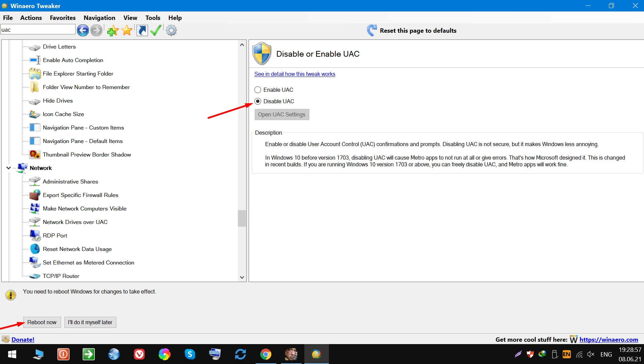Open the Favorites menu
The height and width of the screenshot is (364, 644).
63,18
